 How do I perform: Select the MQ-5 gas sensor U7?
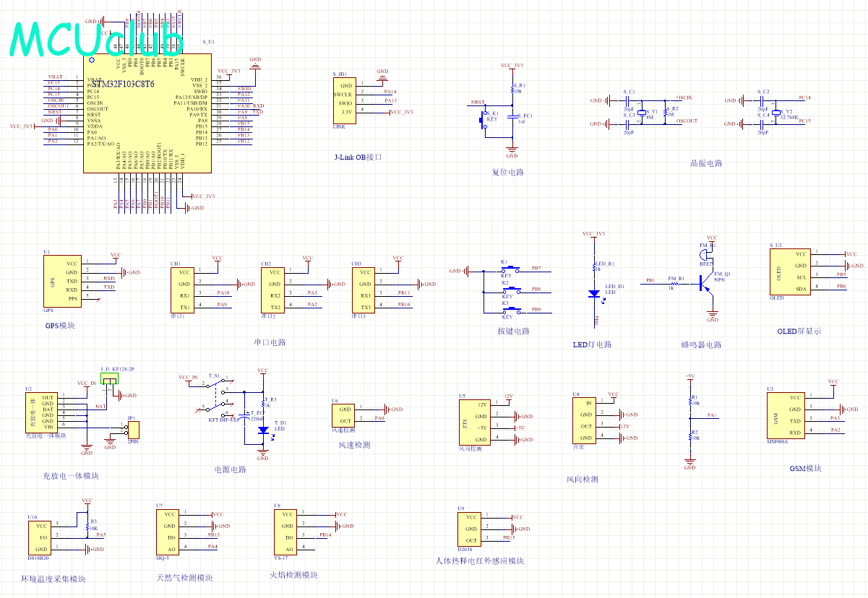[169, 532]
